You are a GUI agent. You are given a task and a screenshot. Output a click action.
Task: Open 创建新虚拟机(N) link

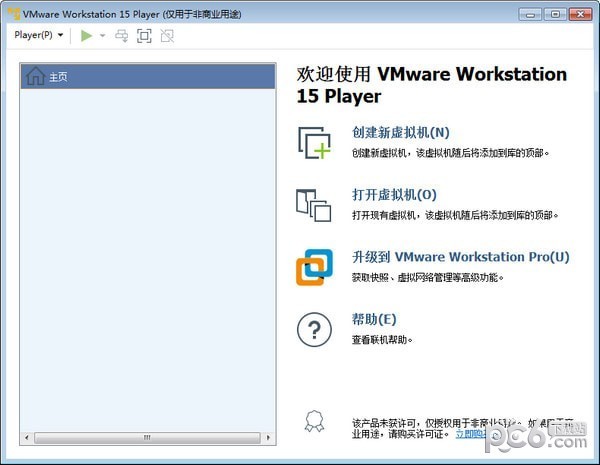click(x=400, y=132)
